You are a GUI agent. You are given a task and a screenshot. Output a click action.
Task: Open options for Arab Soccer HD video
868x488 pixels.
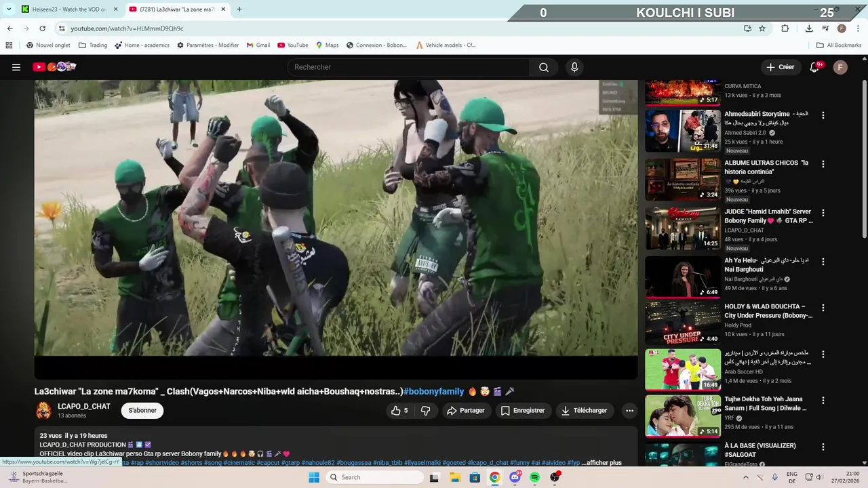(x=823, y=354)
